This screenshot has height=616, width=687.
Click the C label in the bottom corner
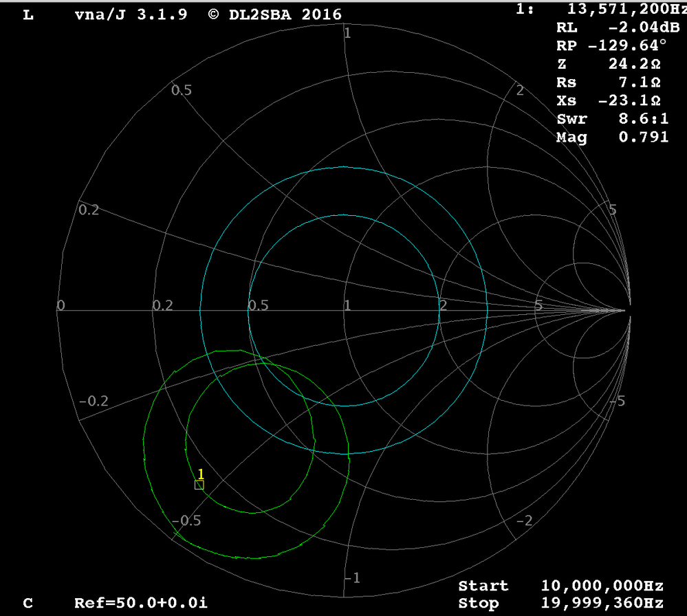(28, 604)
